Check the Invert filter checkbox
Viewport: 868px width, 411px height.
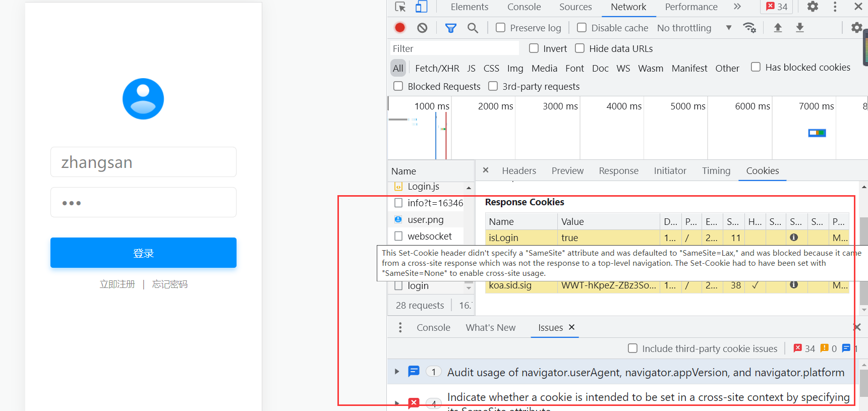(534, 48)
